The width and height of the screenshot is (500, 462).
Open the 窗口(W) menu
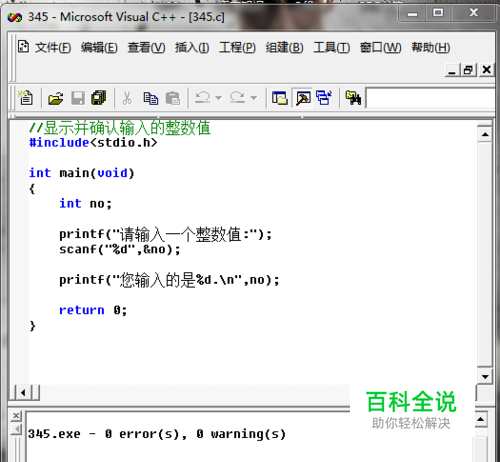point(381,48)
